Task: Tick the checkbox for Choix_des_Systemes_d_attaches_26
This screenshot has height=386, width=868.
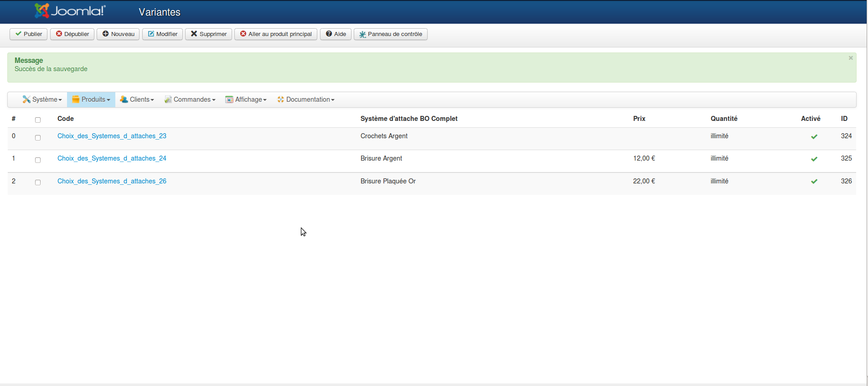Action: pos(38,183)
